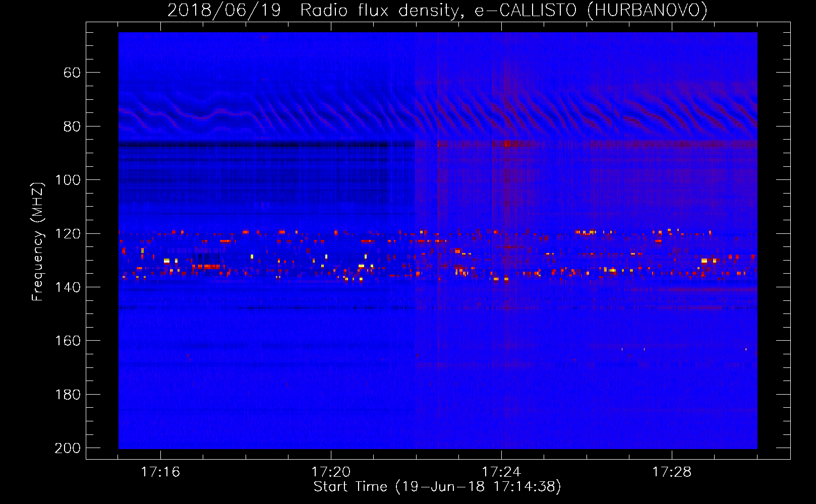The image size is (816, 504).
Task: Click the 140 MHz frequency tick label
Action: pos(68,287)
